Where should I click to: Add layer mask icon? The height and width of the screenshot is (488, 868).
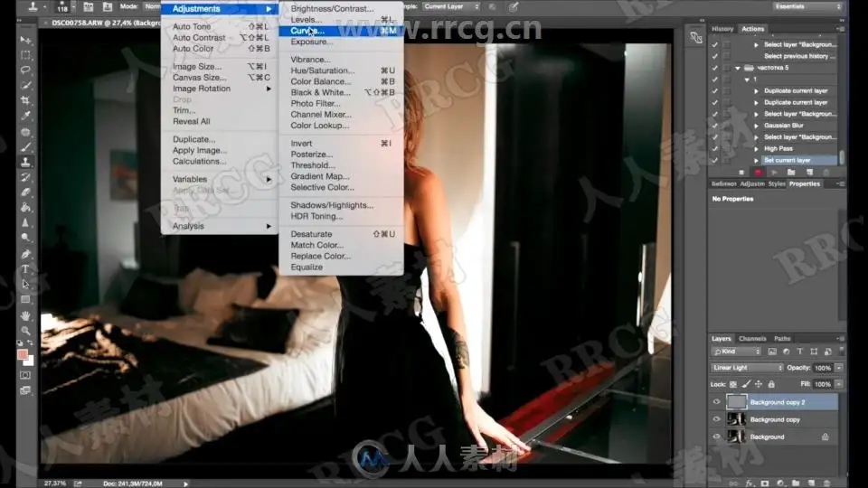click(765, 483)
